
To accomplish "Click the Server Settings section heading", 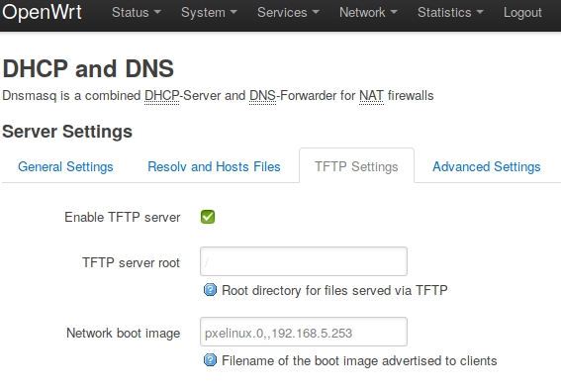I will pyautogui.click(x=67, y=132).
